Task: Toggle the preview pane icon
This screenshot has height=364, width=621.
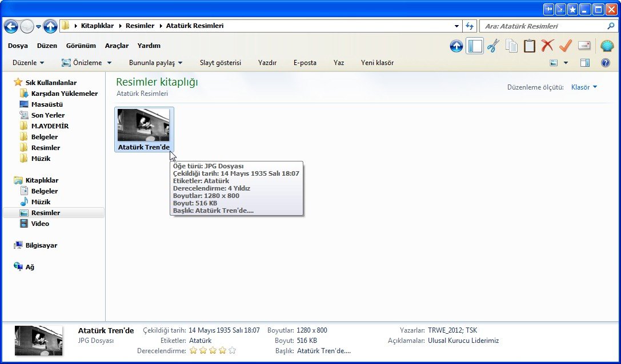Action: click(585, 63)
